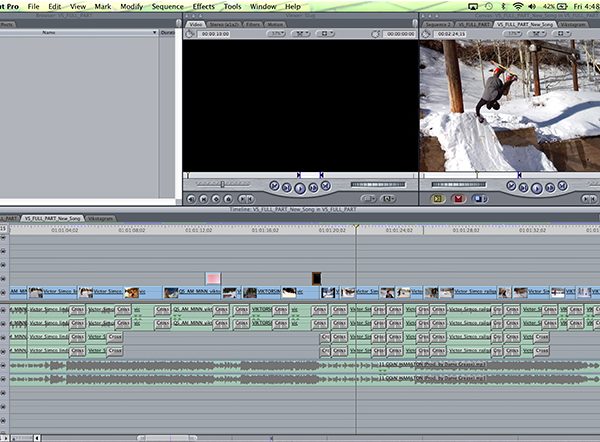Toggle visibility of track with pink clip
600x442 pixels.
[x=3, y=279]
